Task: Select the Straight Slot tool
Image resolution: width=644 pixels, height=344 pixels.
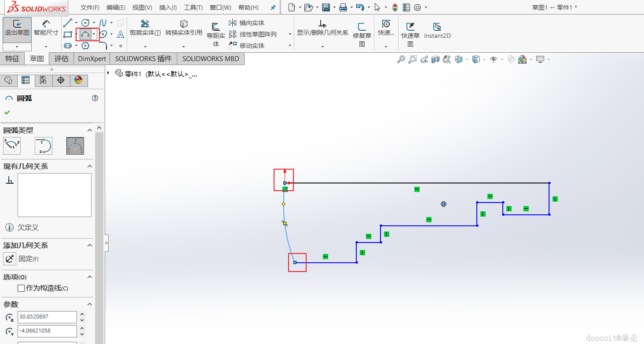Action: [68, 46]
